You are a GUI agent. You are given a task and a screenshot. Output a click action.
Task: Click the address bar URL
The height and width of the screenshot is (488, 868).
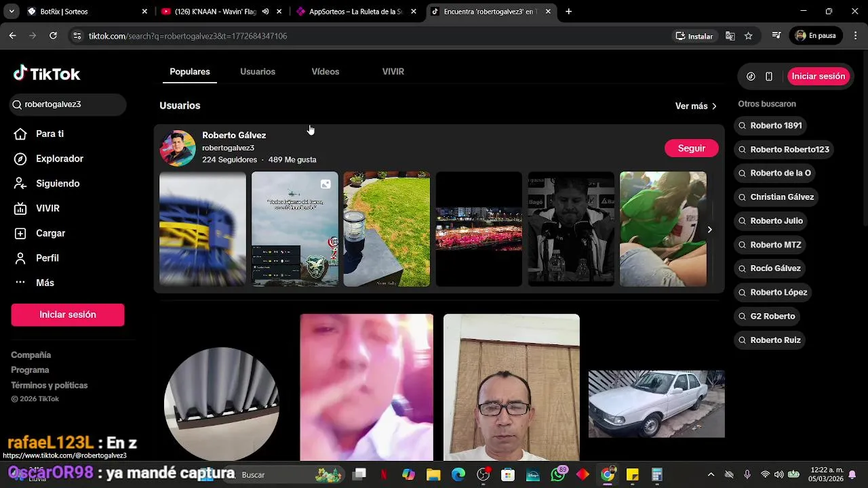click(188, 36)
